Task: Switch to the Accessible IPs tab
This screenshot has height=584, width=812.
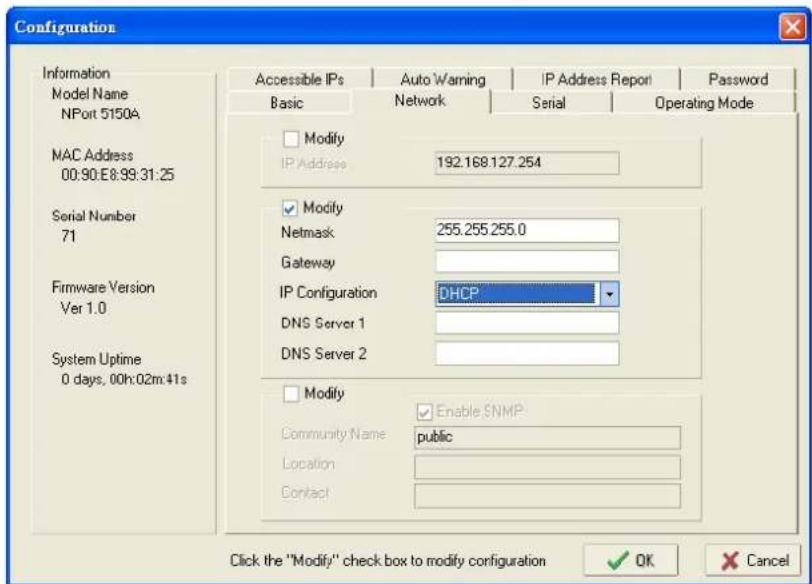Action: click(299, 79)
